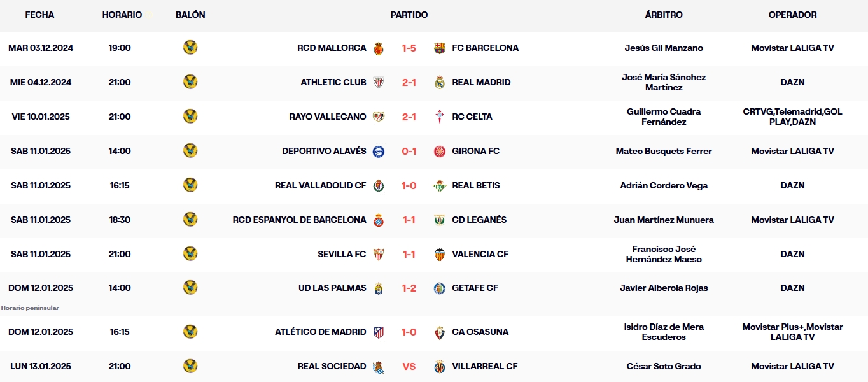Click the ball icon in the Real Sociedad row
This screenshot has height=382, width=868.
[190, 366]
